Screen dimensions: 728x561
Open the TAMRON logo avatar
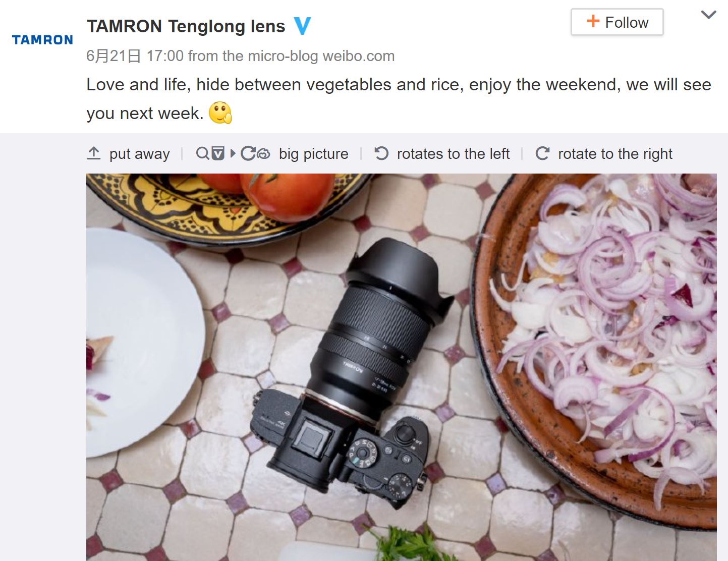(x=42, y=40)
